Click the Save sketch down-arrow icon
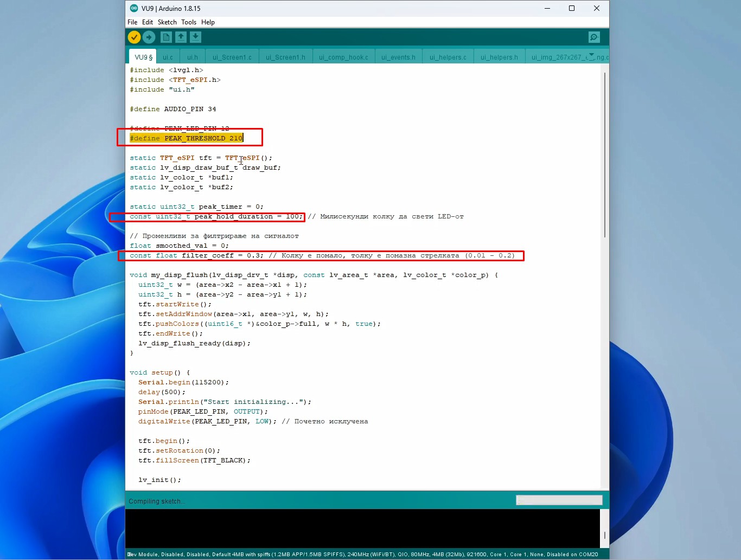The height and width of the screenshot is (560, 741). (195, 37)
